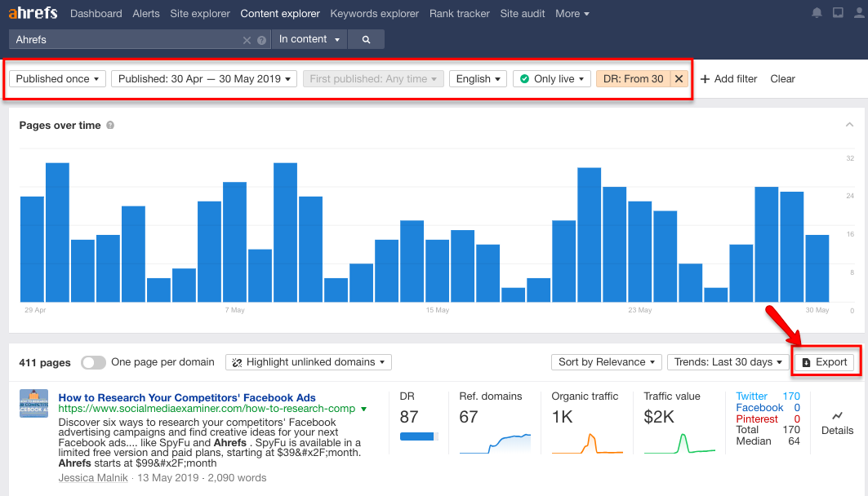Click the Median 64 shares value

click(x=794, y=441)
